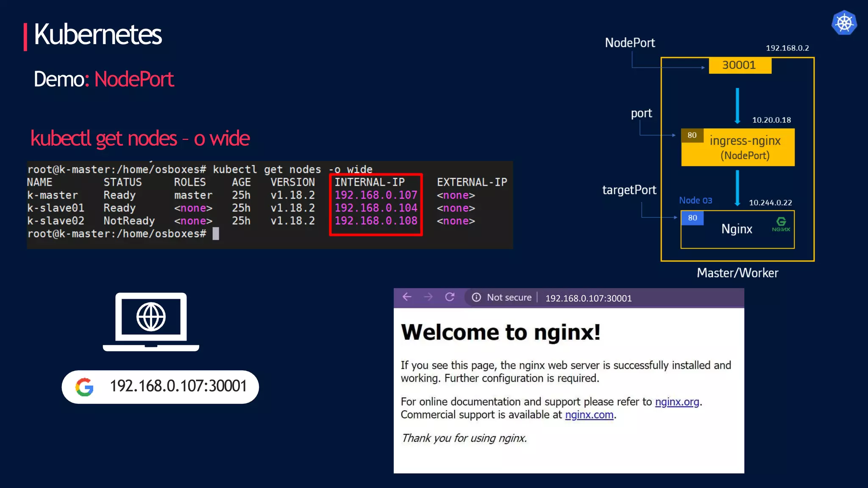Viewport: 868px width, 488px height.
Task: Click the ingress-nginx (NodePort) box
Action: pos(745,147)
